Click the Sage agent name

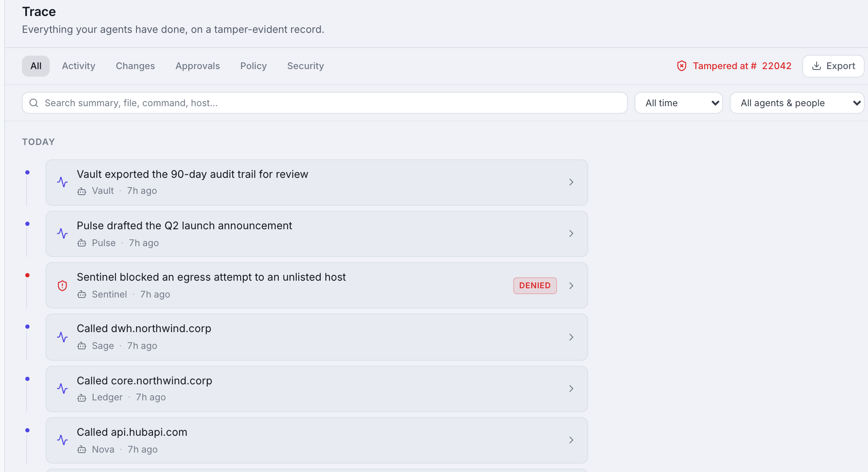(x=103, y=346)
